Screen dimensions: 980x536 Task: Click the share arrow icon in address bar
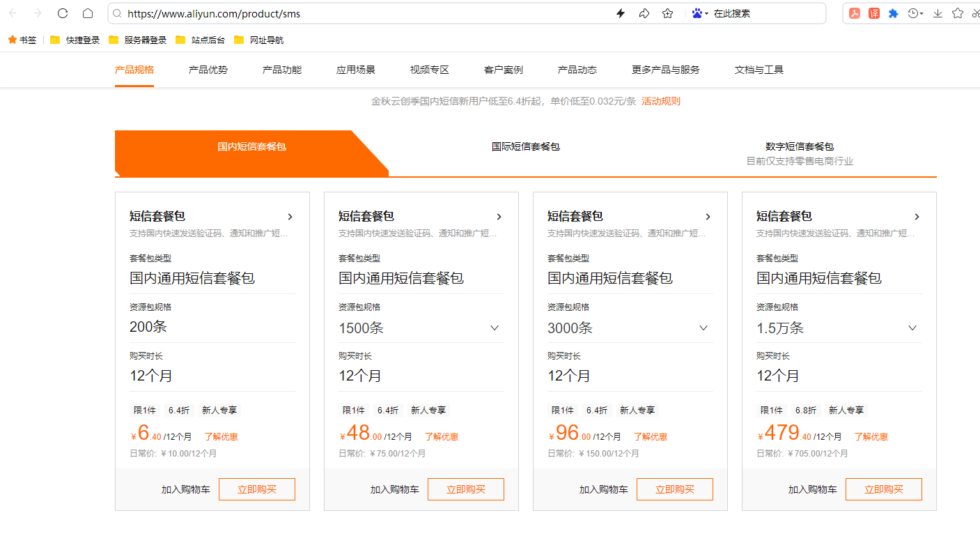(x=644, y=13)
